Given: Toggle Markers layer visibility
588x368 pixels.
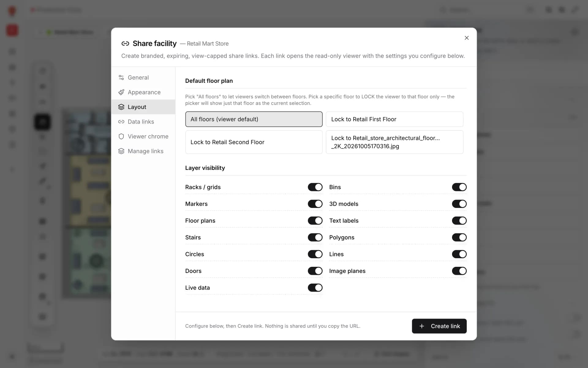Looking at the screenshot, I should pyautogui.click(x=315, y=204).
